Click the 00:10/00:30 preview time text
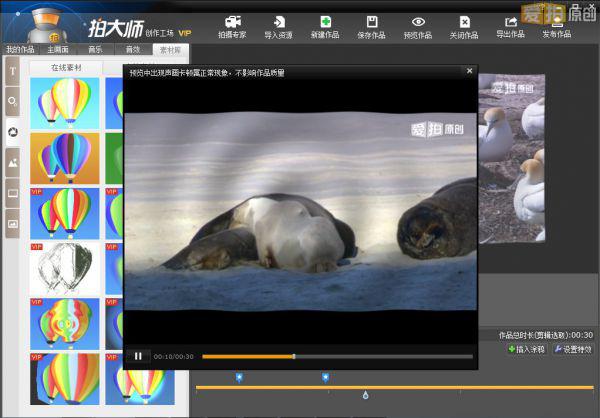 click(x=173, y=356)
